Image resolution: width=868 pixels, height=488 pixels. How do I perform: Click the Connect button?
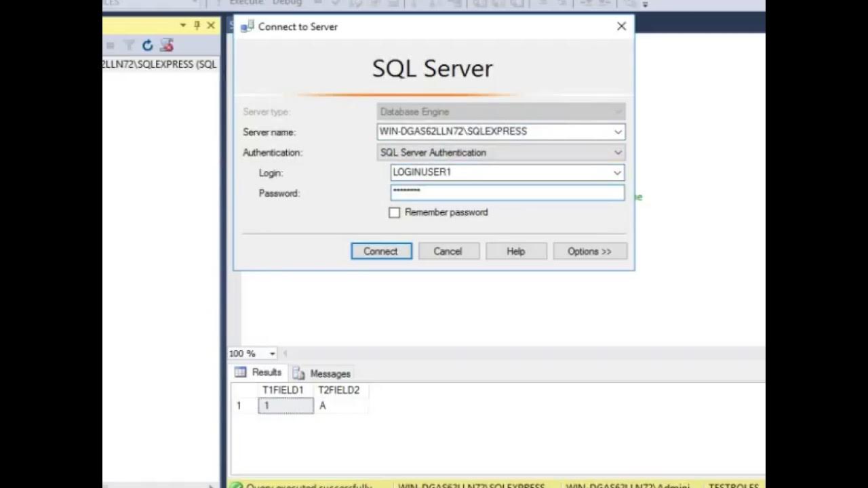(x=381, y=251)
